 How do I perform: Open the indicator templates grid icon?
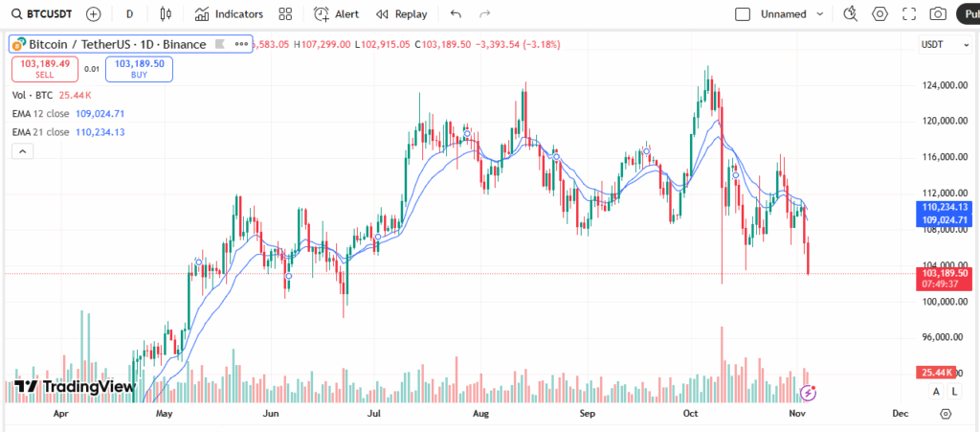pyautogui.click(x=285, y=14)
